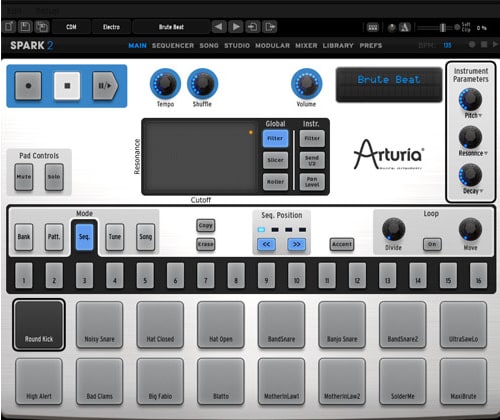Toggle the Instr. Filter button
500x420 pixels.
tap(312, 138)
